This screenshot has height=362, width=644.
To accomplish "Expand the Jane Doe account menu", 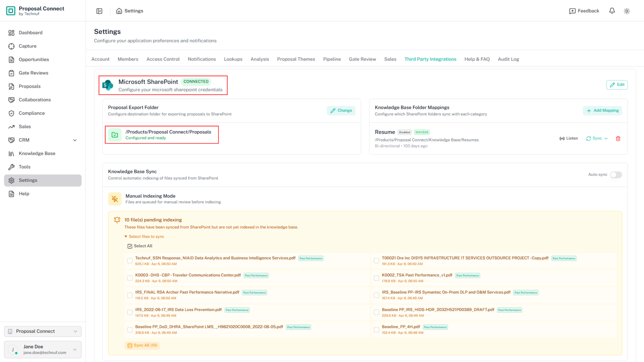I will click(x=42, y=349).
